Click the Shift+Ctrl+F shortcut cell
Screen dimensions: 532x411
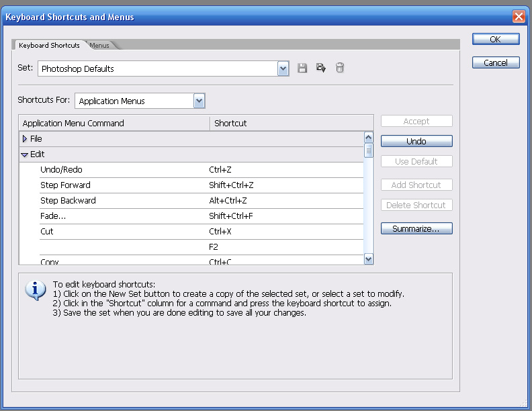[x=230, y=216]
